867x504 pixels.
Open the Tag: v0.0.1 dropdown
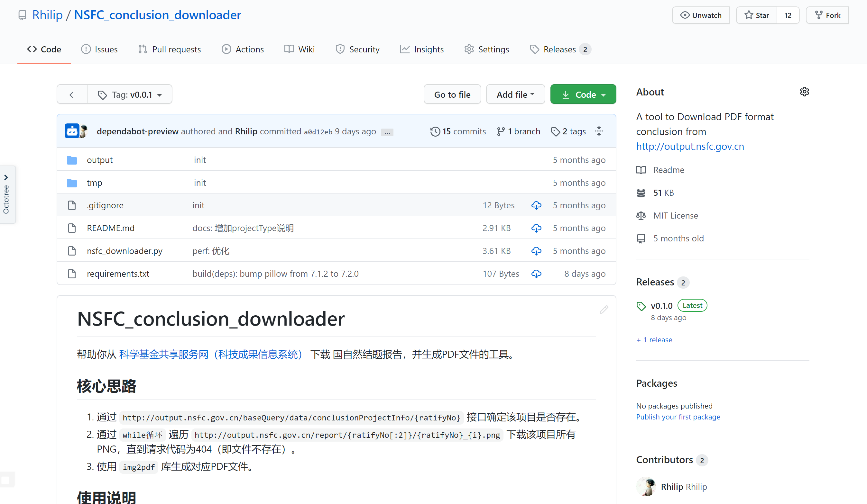[x=130, y=94]
